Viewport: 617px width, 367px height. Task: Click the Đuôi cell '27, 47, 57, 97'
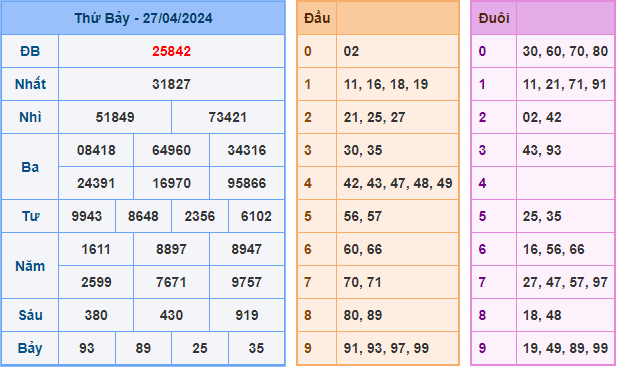click(x=565, y=282)
